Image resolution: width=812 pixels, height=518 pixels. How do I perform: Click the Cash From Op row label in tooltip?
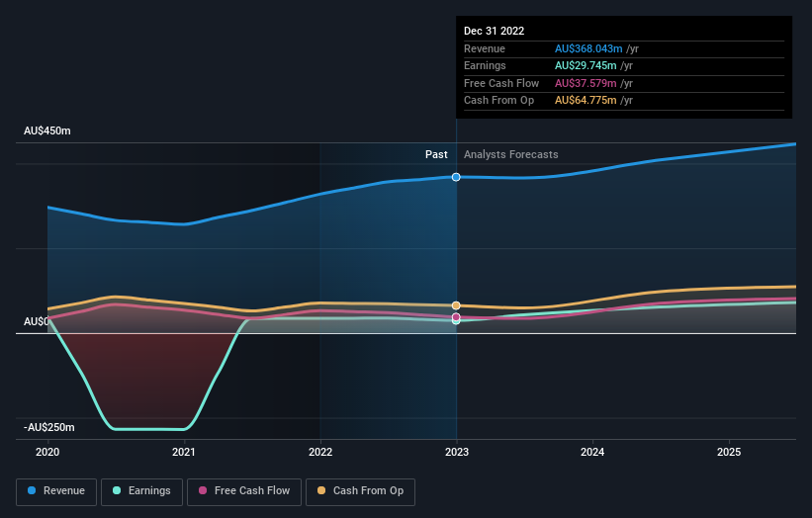(x=498, y=101)
